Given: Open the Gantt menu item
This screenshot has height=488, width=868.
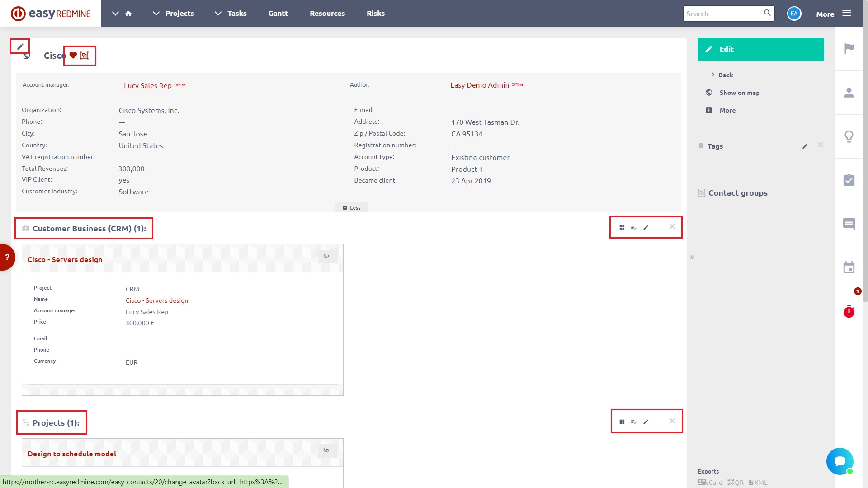Looking at the screenshot, I should click(x=278, y=14).
